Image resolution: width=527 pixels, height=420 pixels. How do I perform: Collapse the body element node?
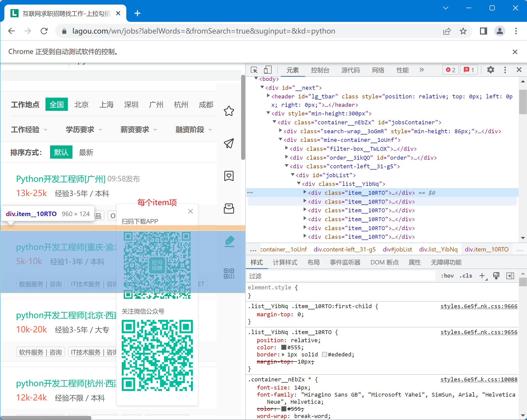tap(256, 79)
